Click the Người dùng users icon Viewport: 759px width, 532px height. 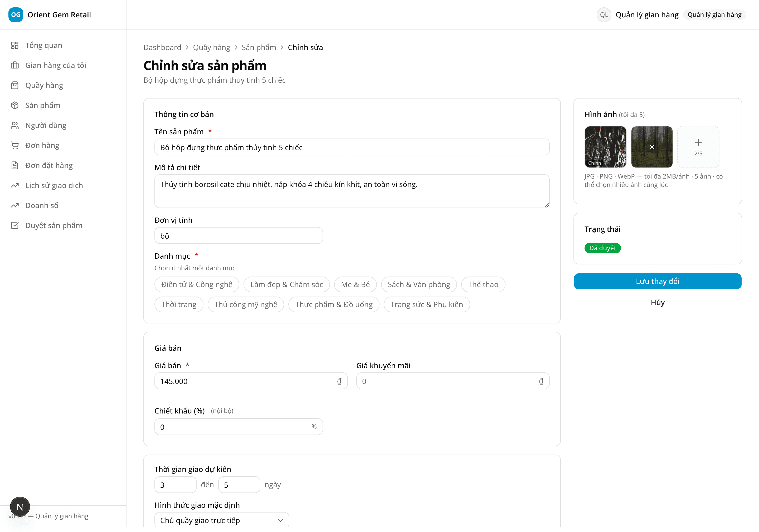coord(15,125)
